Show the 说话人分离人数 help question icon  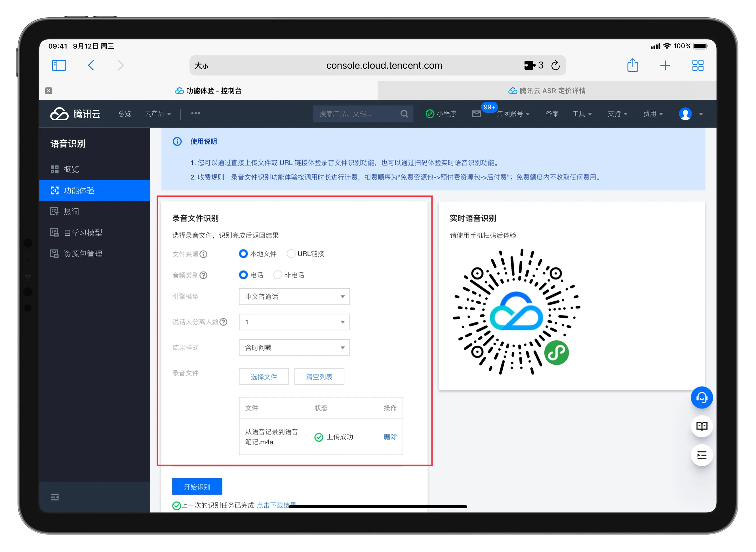223,322
